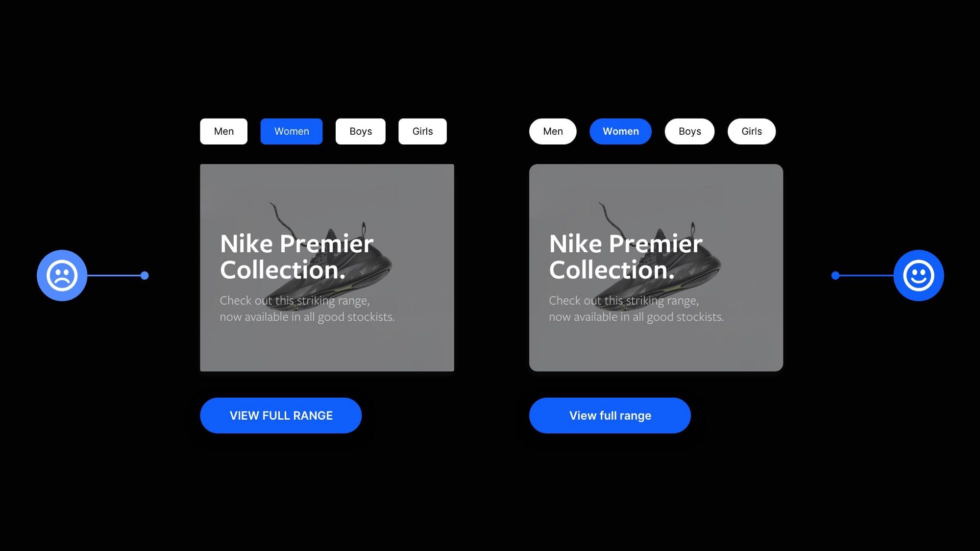Click the Men category button left panel

[x=223, y=131]
